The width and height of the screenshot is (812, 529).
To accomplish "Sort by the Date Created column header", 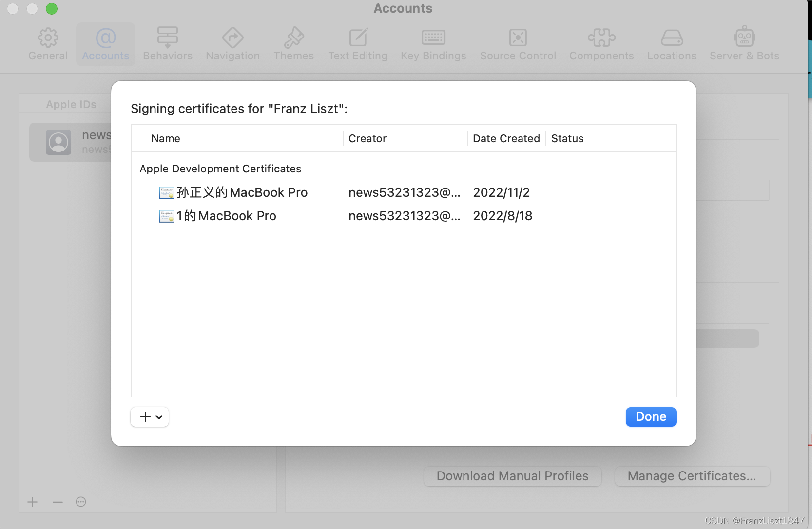I will pos(506,139).
